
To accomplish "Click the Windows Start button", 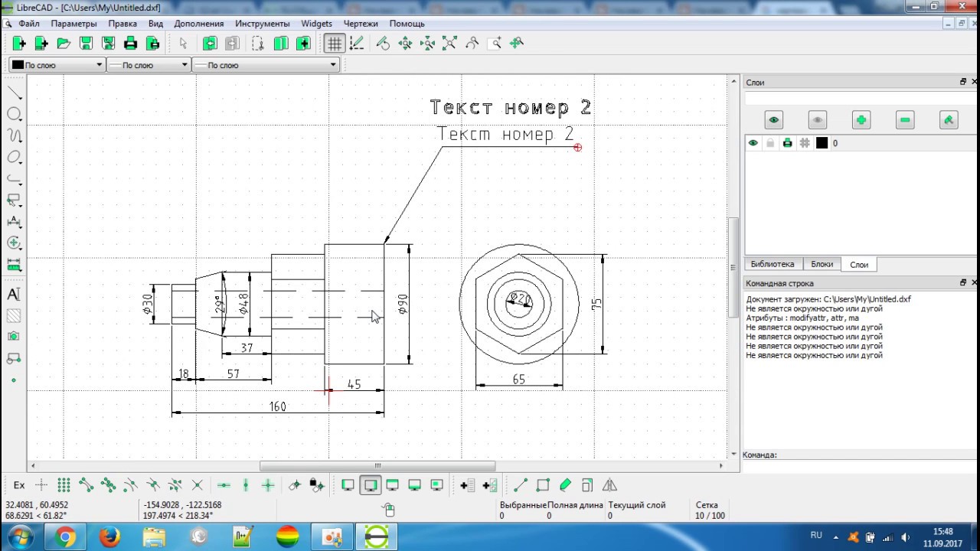I will pyautogui.click(x=21, y=537).
